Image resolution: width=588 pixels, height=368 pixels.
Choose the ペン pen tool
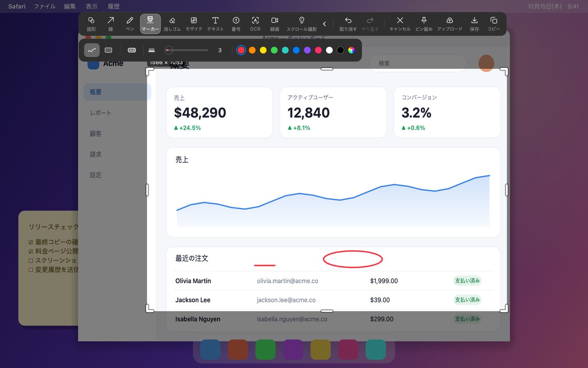tap(130, 24)
